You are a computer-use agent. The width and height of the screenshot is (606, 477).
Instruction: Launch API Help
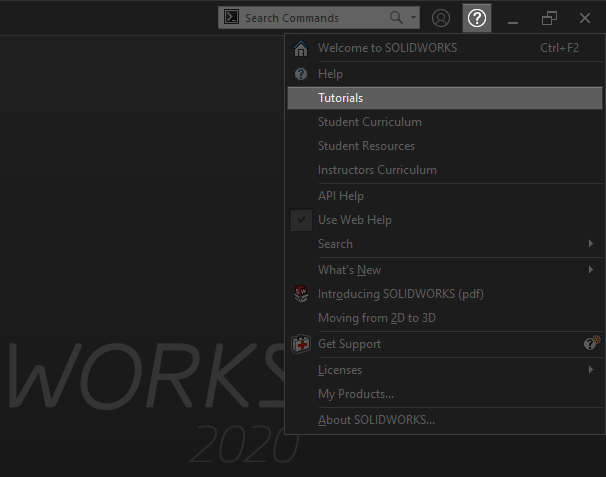tap(341, 196)
